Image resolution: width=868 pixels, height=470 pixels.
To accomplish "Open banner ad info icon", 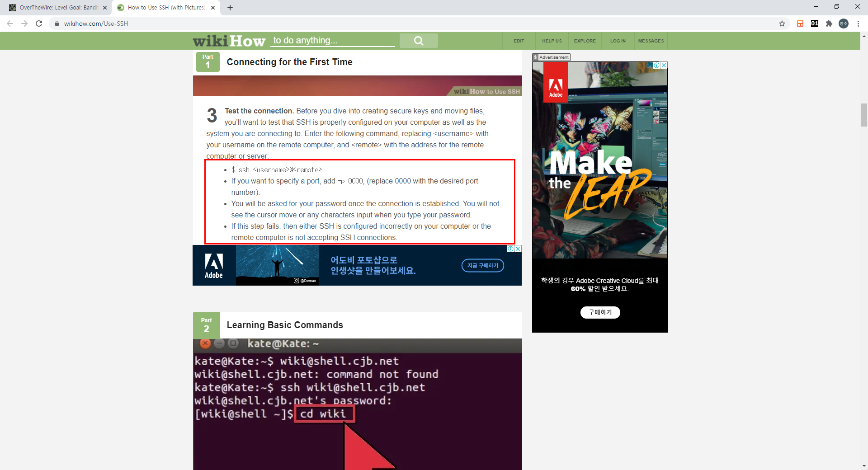I will pyautogui.click(x=511, y=249).
